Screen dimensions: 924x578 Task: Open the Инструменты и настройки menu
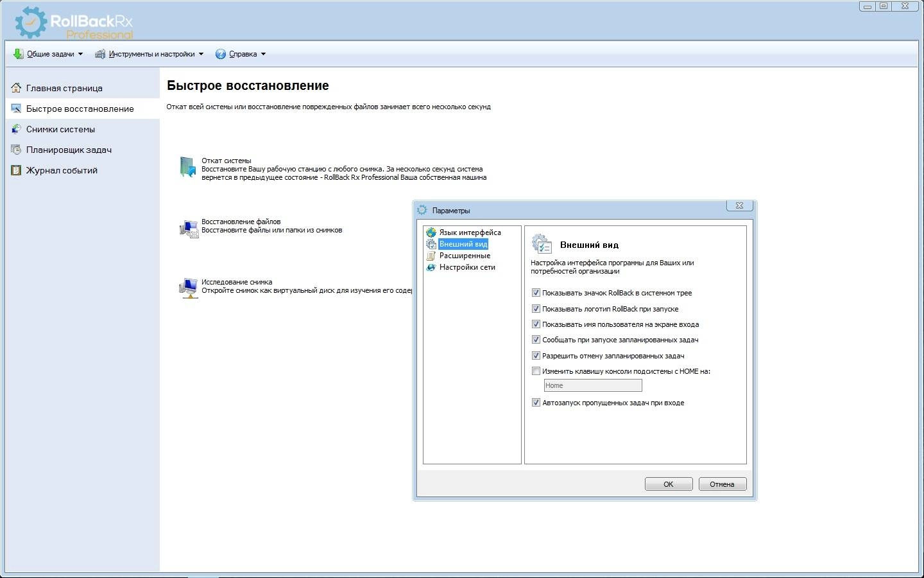[151, 54]
